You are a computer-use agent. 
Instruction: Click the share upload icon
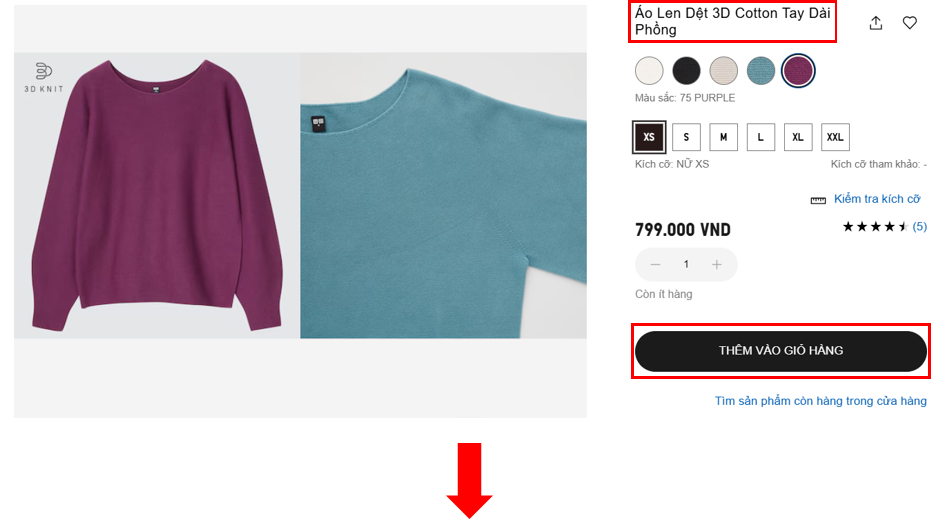point(875,23)
